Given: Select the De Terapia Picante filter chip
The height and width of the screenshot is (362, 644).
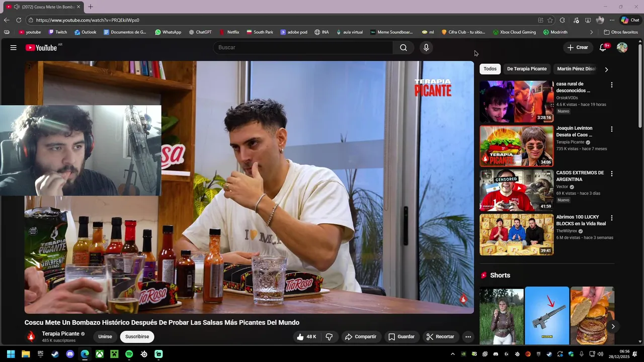Looking at the screenshot, I should pos(527,69).
